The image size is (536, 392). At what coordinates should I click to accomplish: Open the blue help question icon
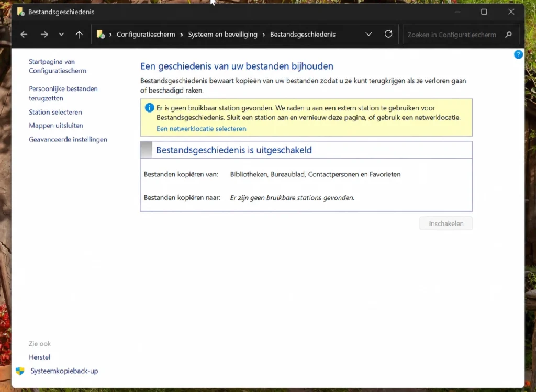pyautogui.click(x=518, y=54)
